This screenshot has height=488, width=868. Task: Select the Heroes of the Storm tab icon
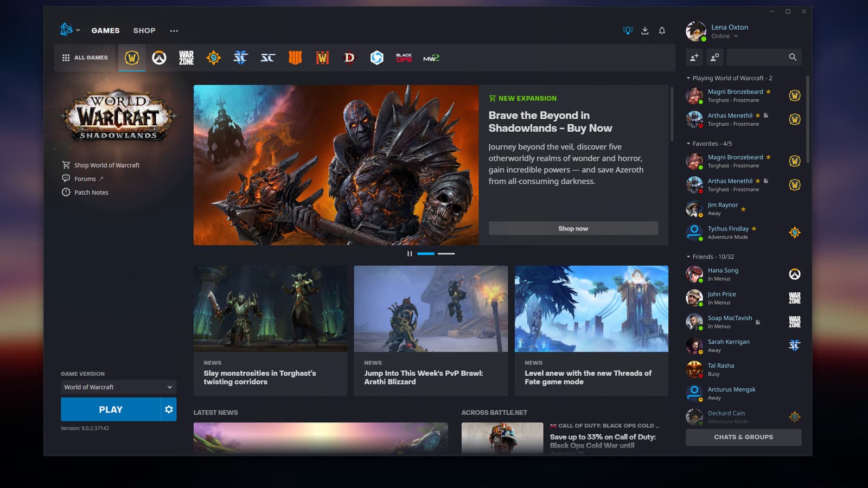point(377,57)
